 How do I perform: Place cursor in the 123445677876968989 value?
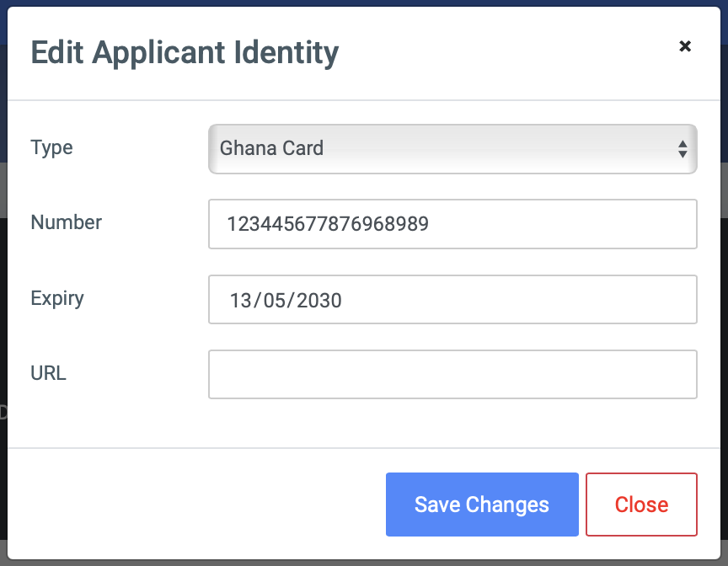[328, 224]
